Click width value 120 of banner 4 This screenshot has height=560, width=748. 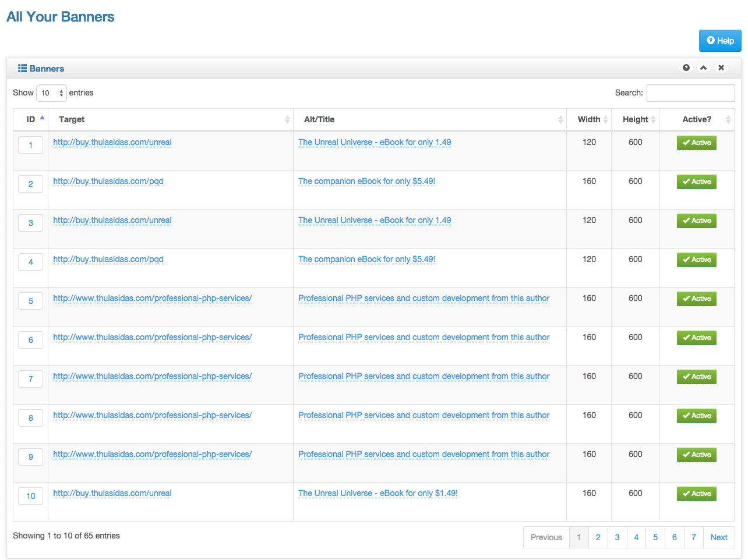pyautogui.click(x=589, y=259)
